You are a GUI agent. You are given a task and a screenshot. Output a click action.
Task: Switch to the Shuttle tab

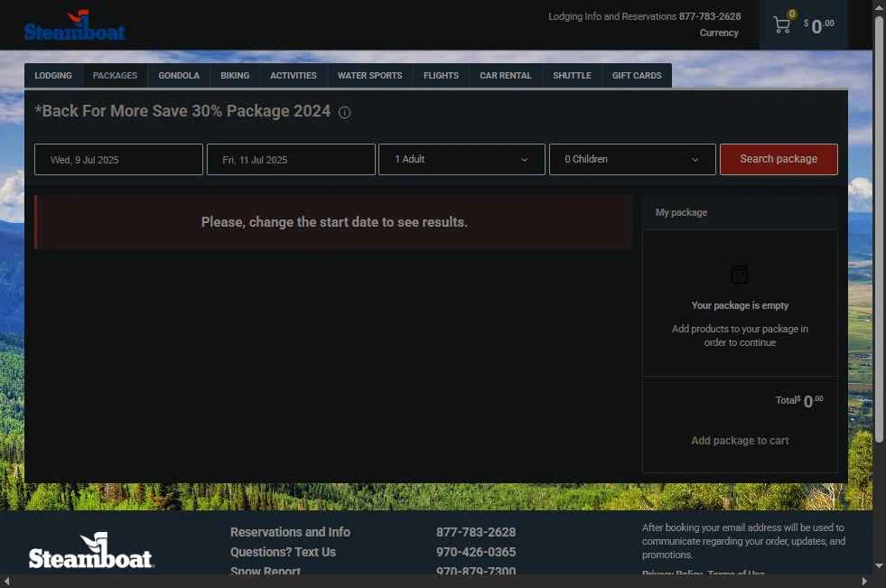point(572,76)
